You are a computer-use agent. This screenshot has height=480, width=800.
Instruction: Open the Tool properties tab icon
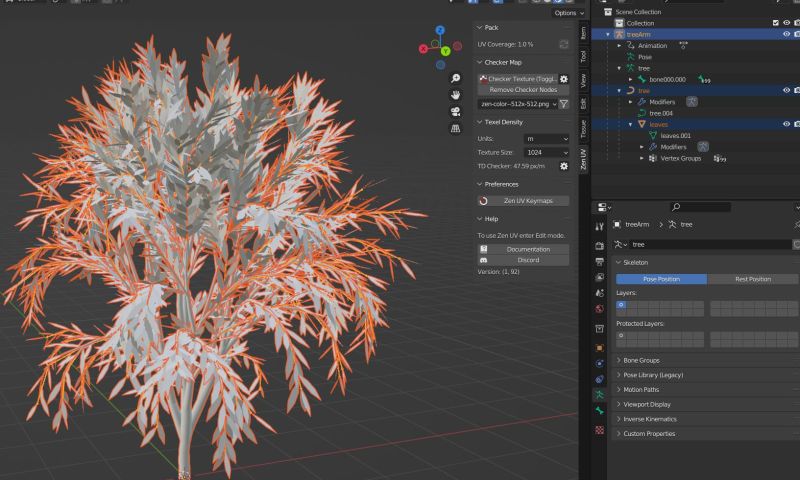[599, 226]
